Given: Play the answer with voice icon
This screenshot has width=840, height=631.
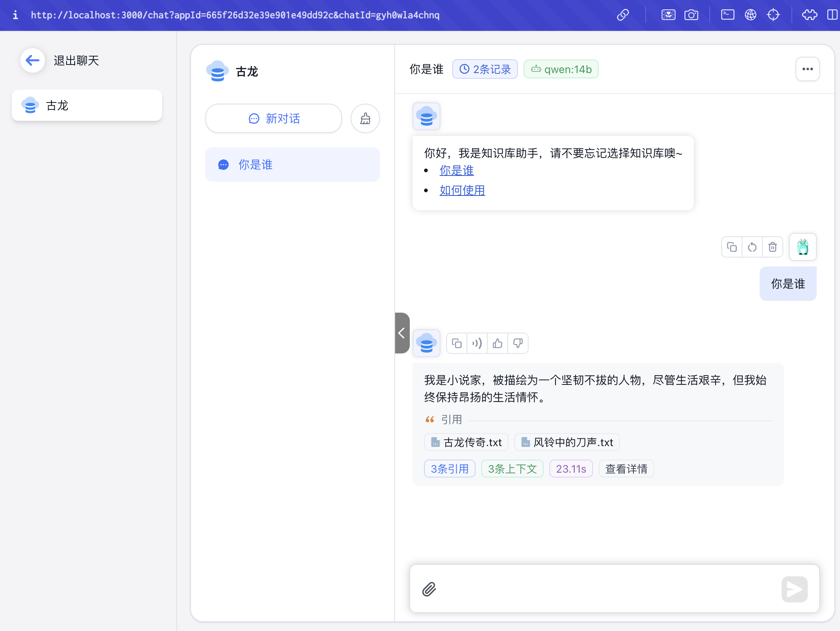Looking at the screenshot, I should pyautogui.click(x=477, y=343).
